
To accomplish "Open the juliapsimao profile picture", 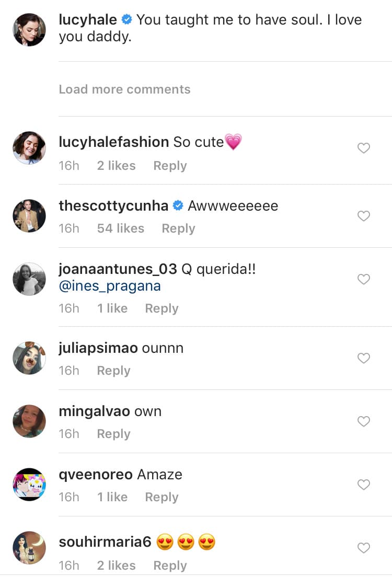I will click(x=29, y=358).
